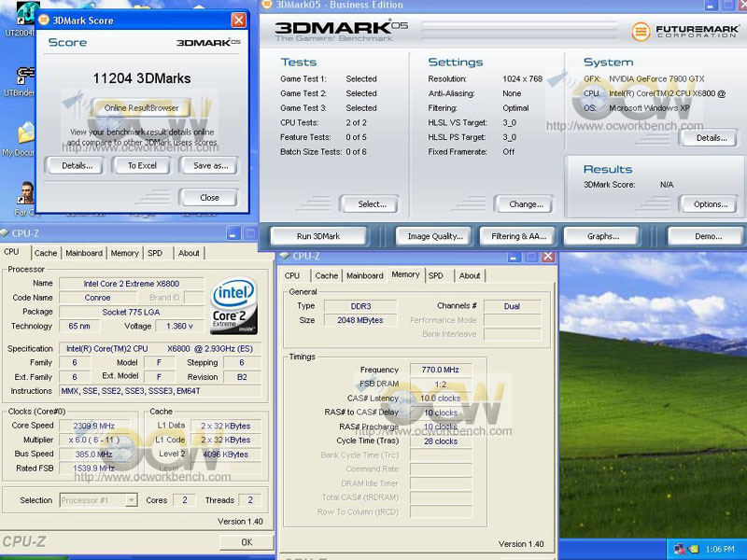This screenshot has width=747, height=560.
Task: Open Mainboard tab in the memory CPU-Z window
Action: [x=365, y=275]
